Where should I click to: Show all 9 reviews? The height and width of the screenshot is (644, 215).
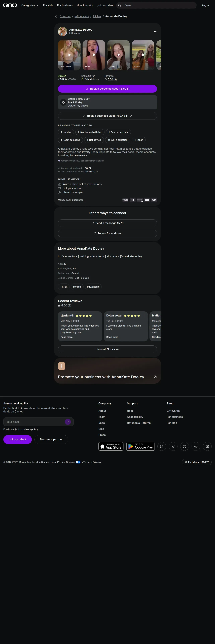pos(107,349)
